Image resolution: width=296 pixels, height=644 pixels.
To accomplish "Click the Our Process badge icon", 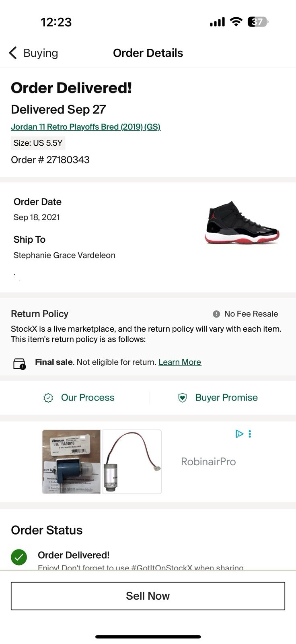I will (x=48, y=397).
